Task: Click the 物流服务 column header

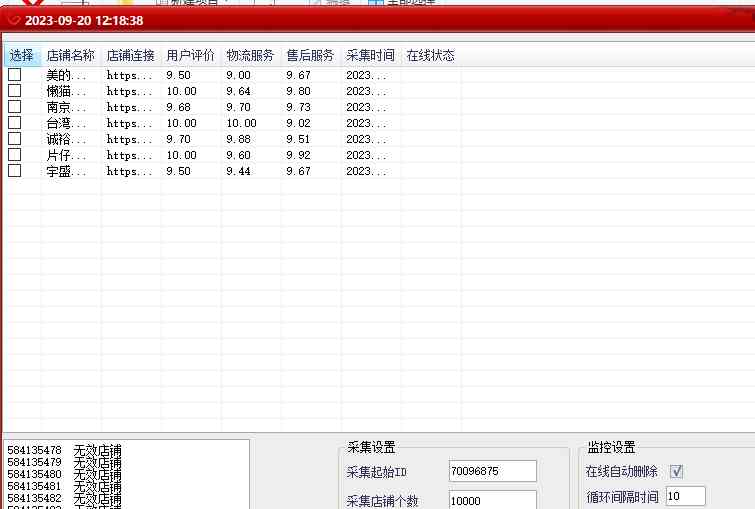Action: (x=250, y=56)
